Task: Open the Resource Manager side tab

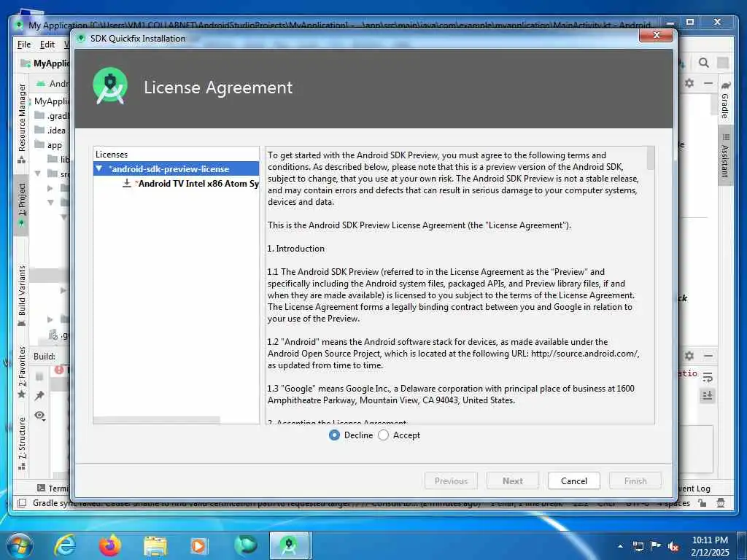Action: (x=22, y=122)
